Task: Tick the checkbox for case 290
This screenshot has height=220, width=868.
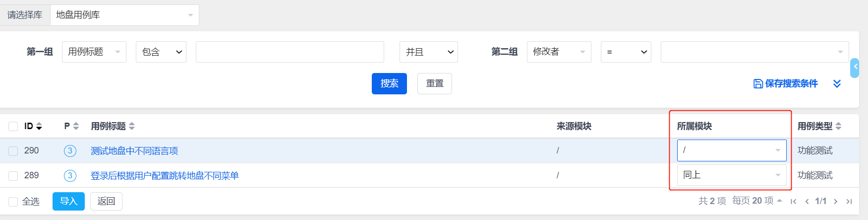Action: click(x=13, y=151)
